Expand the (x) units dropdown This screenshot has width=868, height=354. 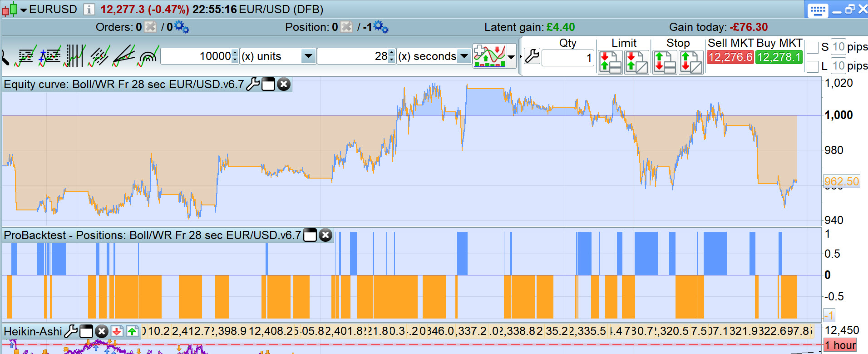[x=308, y=56]
